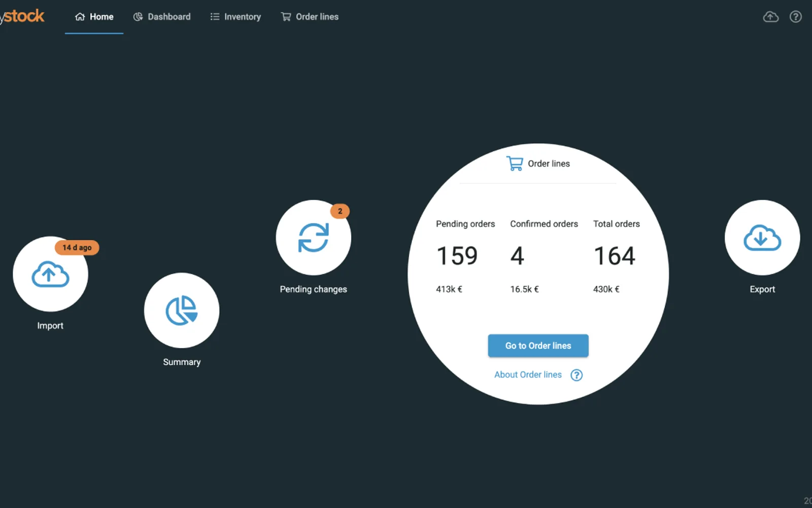812x508 pixels.
Task: Open the Export cloud download circle
Action: 762,237
